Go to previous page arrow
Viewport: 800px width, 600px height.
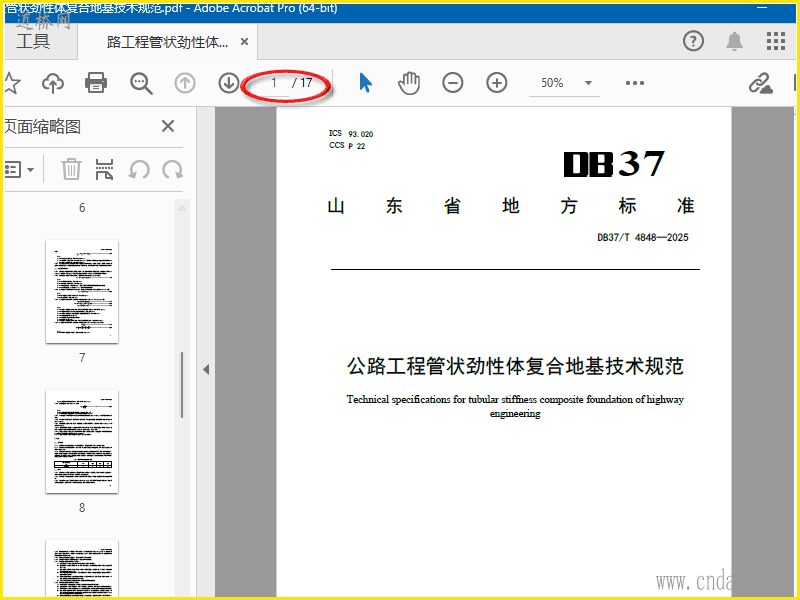point(185,83)
